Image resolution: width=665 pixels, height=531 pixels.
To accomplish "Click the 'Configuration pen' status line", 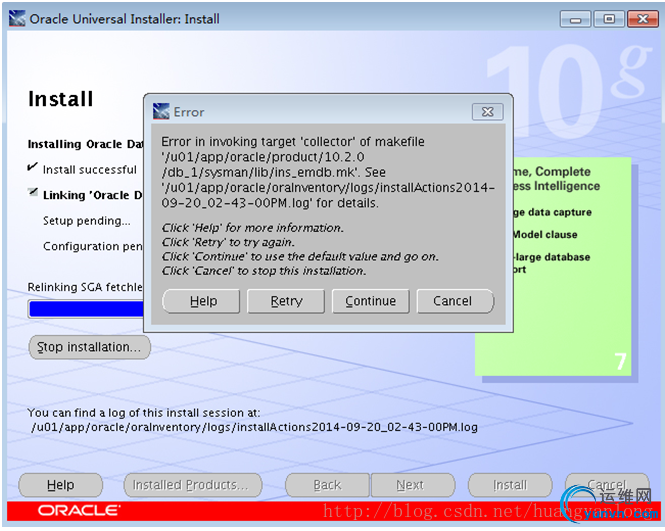I will click(x=93, y=246).
